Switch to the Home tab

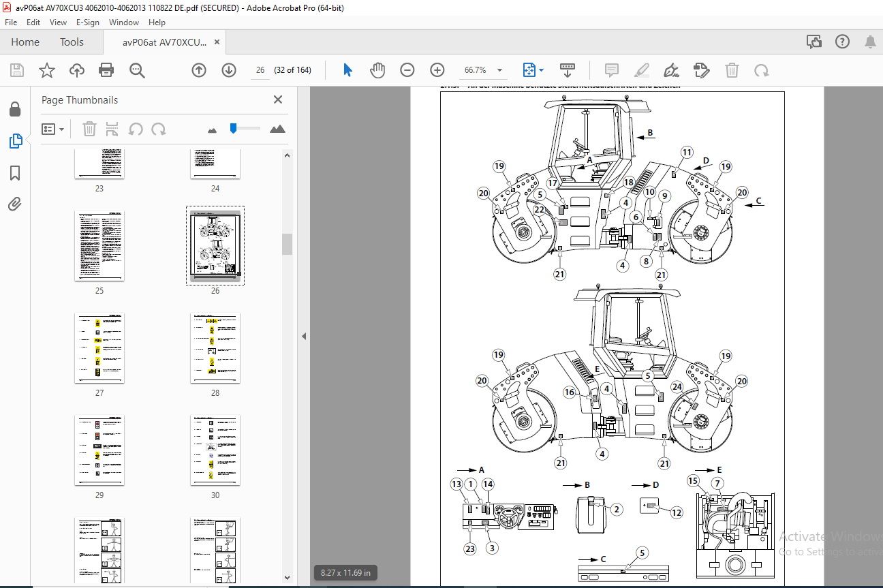(25, 42)
